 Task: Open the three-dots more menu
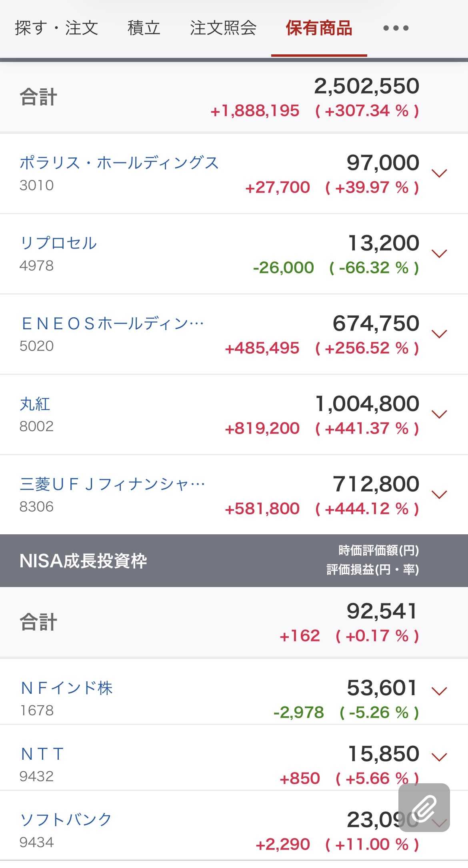396,28
